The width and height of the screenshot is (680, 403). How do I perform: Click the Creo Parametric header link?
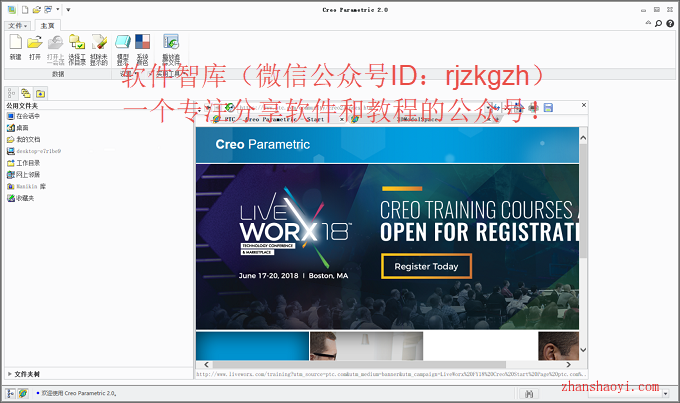262,144
